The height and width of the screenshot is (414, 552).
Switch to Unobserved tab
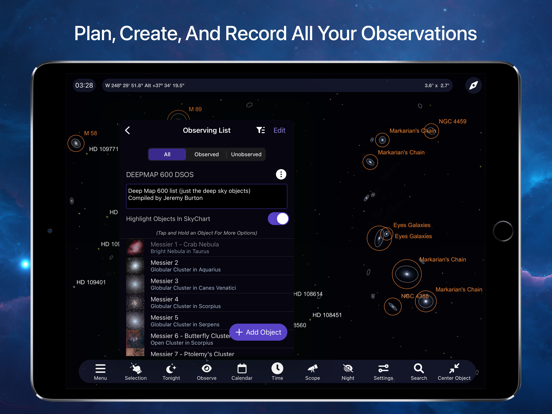[246, 154]
